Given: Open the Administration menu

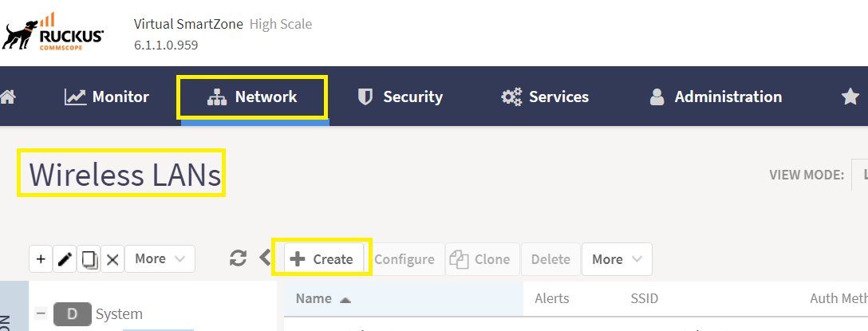Looking at the screenshot, I should point(715,97).
